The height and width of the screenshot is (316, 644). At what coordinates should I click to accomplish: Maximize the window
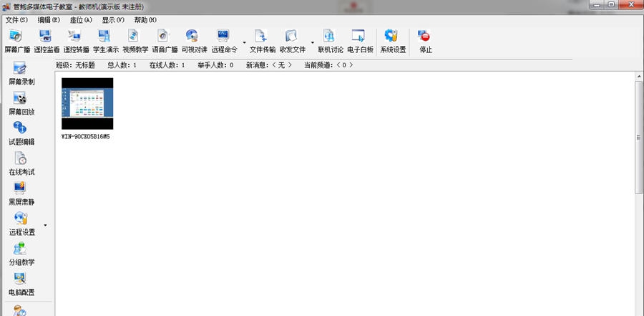[611, 4]
